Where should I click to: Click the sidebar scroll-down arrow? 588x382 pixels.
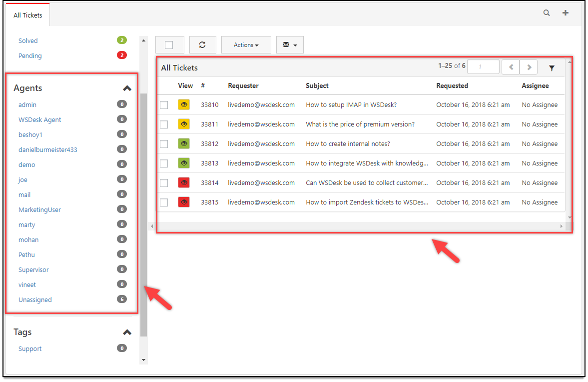pos(143,360)
